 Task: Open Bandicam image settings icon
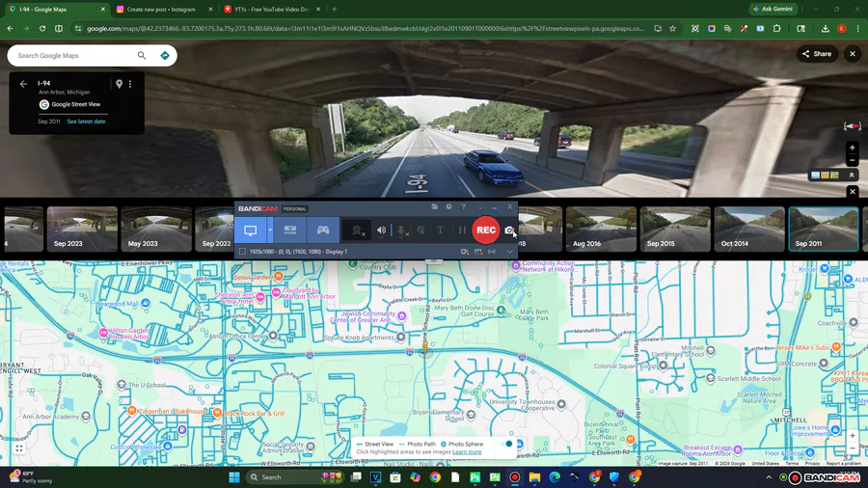point(478,252)
